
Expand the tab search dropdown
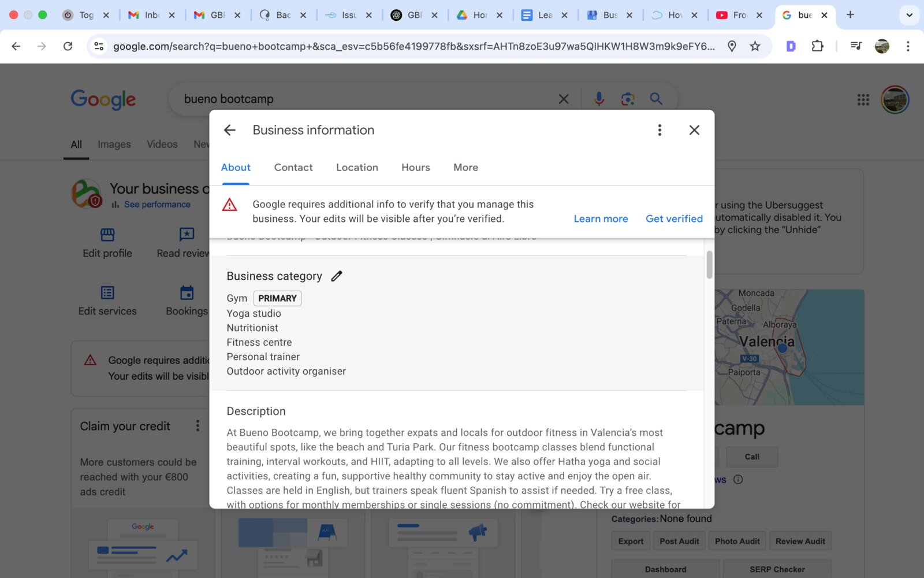click(x=910, y=15)
